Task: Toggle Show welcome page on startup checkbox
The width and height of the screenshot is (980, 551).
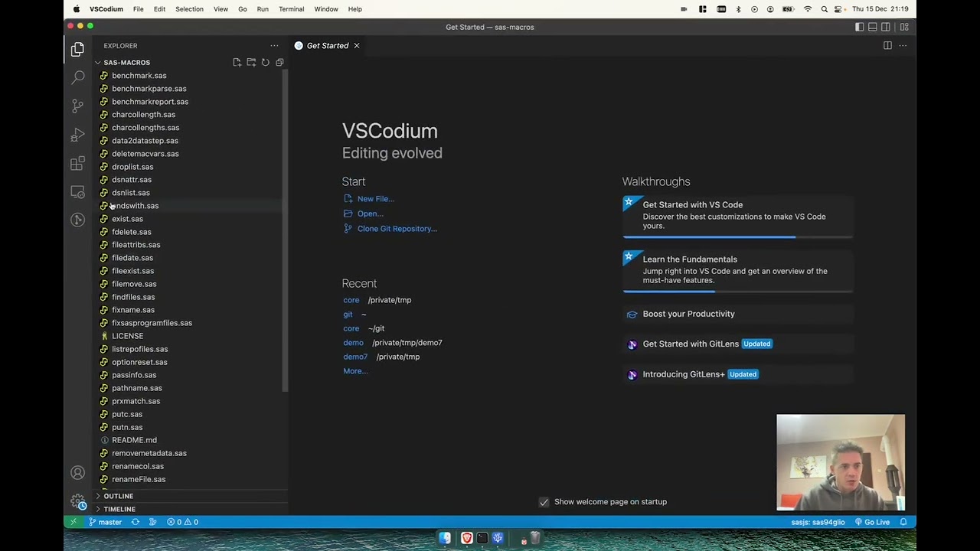Action: [x=544, y=502]
